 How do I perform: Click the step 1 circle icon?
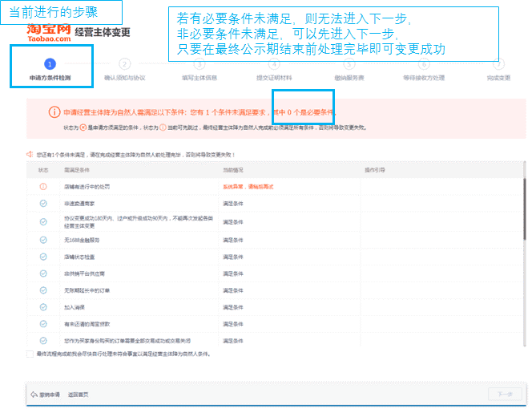click(x=50, y=63)
